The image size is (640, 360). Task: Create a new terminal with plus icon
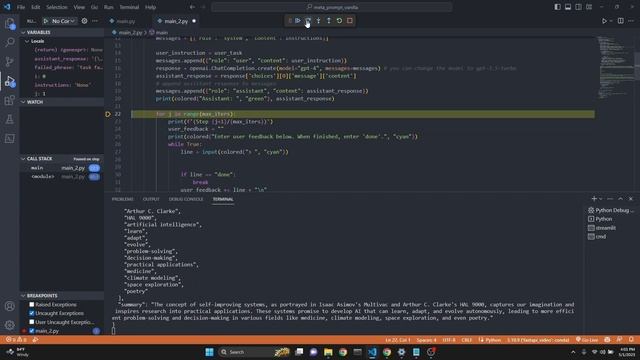(594, 199)
